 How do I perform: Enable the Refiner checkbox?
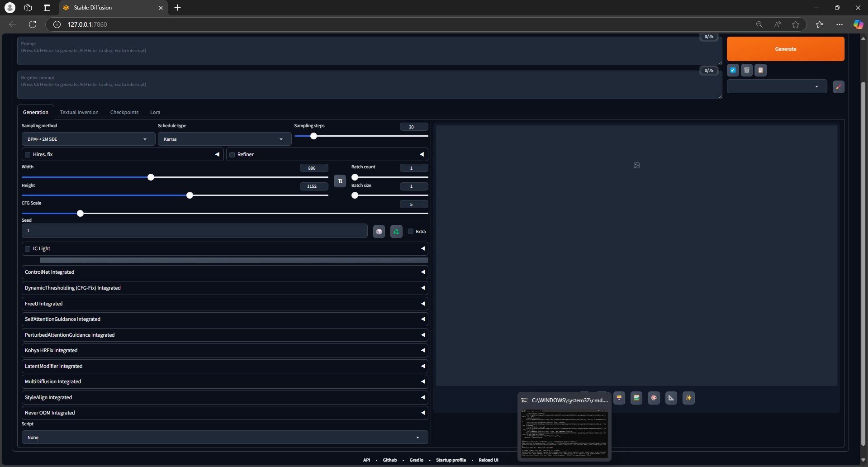tap(232, 155)
